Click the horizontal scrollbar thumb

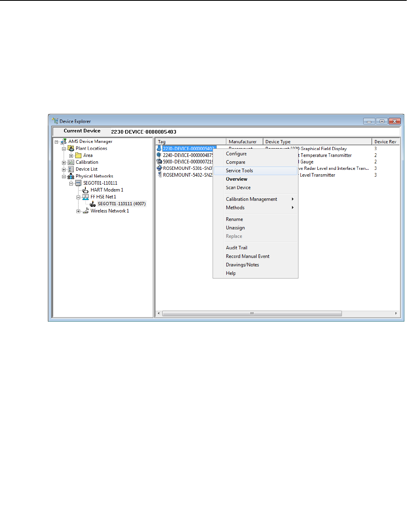click(252, 313)
